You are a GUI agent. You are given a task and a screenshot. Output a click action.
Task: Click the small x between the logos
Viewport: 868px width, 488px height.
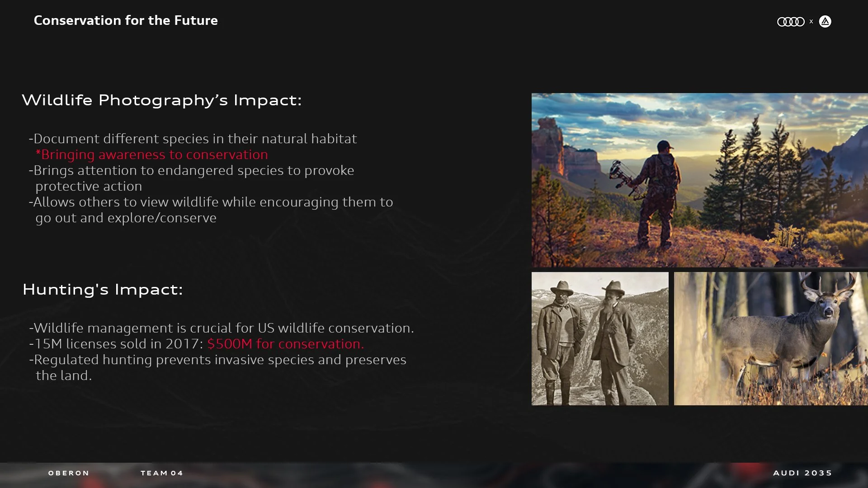click(x=811, y=22)
